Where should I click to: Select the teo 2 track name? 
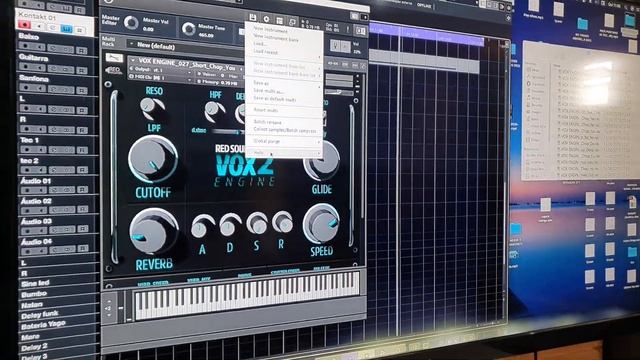coord(29,160)
